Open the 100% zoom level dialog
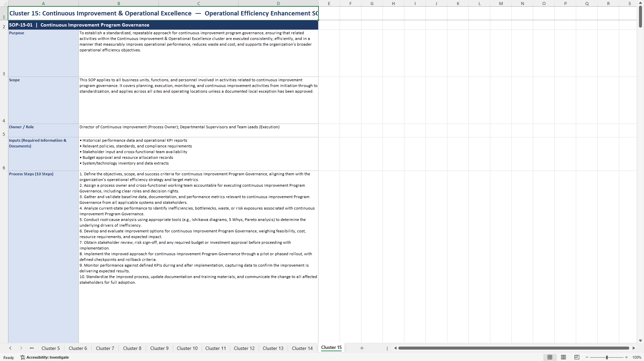644x361 pixels. tap(637, 357)
